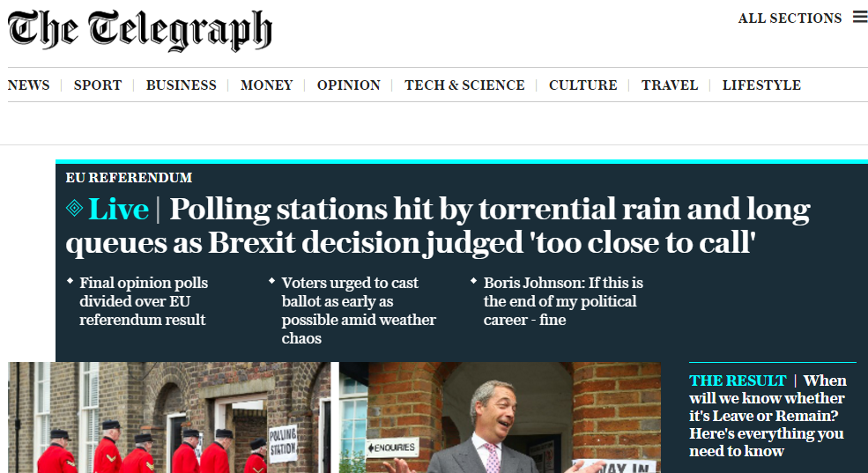Viewport: 868px width, 473px height.
Task: Go to the SPORT section
Action: [98, 85]
